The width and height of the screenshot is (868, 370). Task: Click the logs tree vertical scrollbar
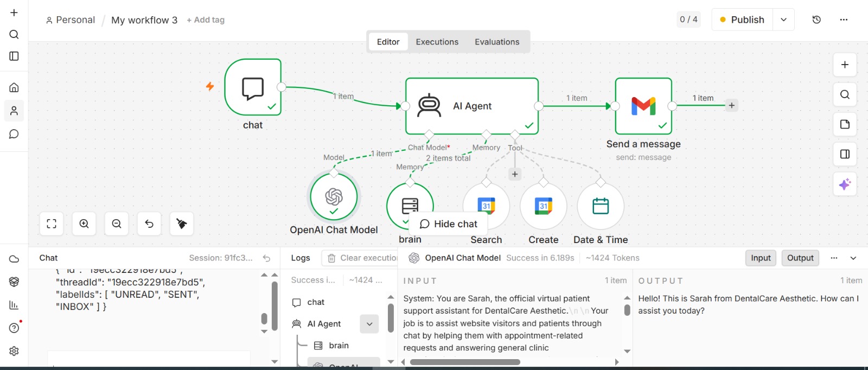tap(391, 318)
